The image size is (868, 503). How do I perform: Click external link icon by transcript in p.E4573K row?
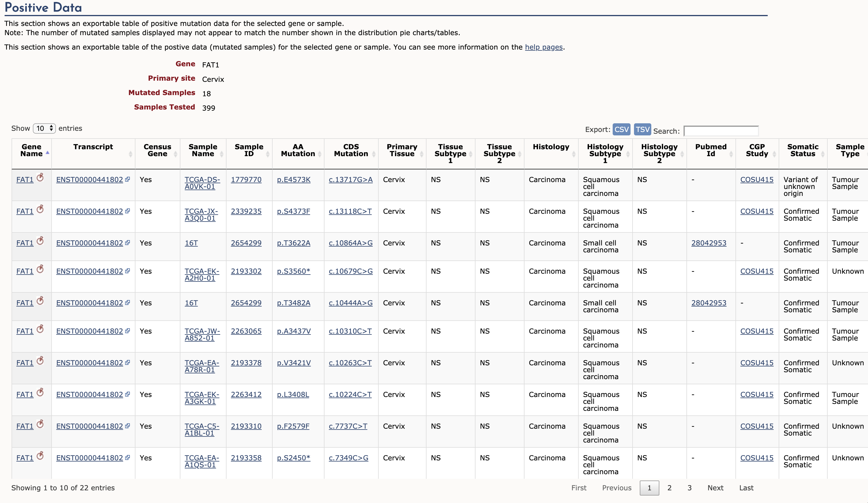coord(127,179)
